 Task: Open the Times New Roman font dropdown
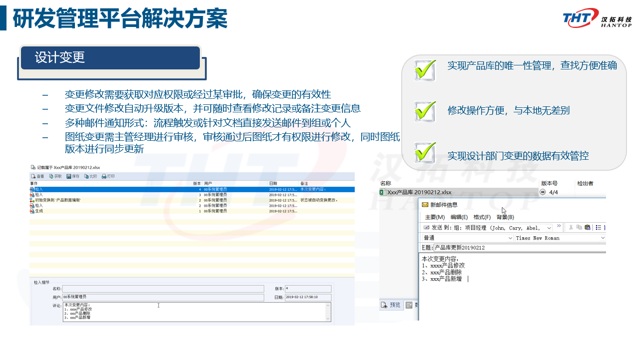pos(603,238)
